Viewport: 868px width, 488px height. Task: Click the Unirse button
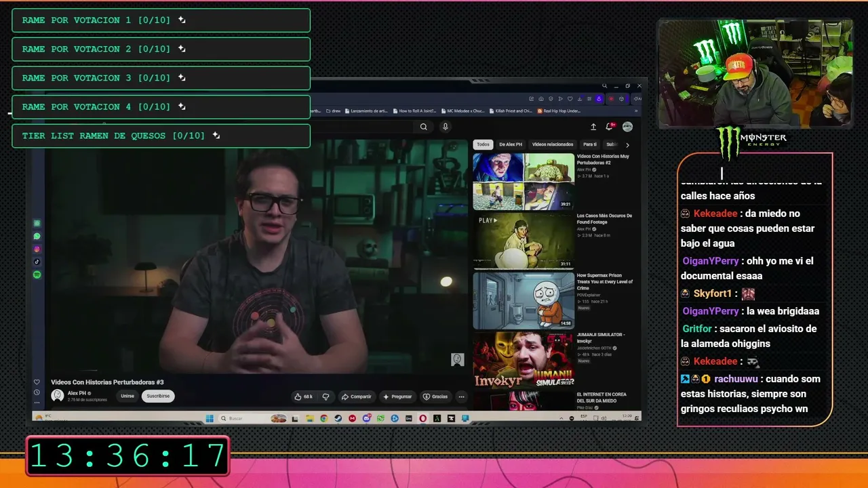tap(127, 396)
